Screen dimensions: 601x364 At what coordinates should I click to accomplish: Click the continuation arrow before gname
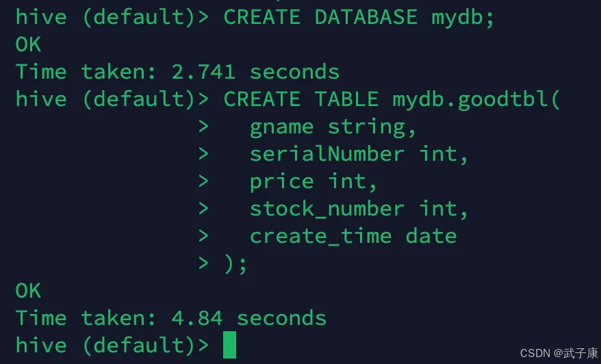(x=203, y=127)
